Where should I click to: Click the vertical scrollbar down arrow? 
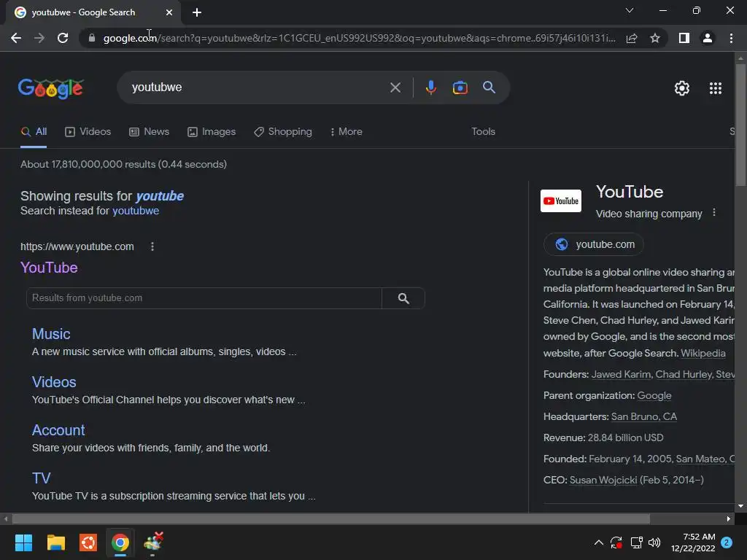click(x=740, y=506)
